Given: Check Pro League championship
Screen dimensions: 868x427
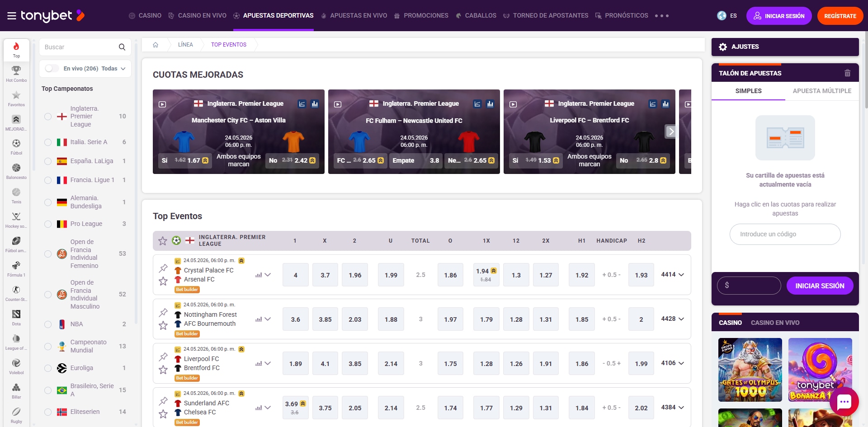Looking at the screenshot, I should point(48,224).
